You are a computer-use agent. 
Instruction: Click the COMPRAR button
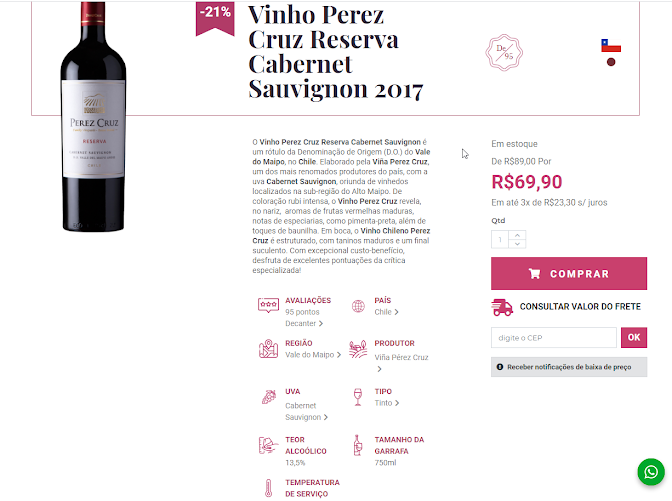pos(569,273)
